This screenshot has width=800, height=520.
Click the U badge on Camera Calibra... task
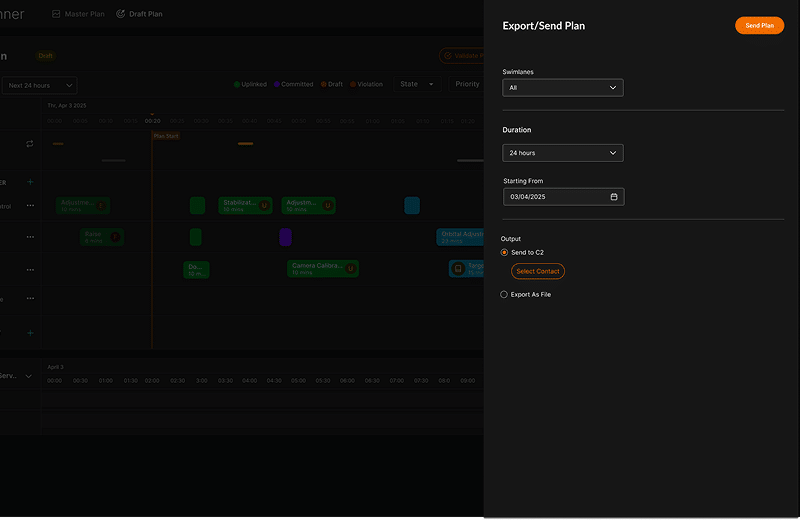click(x=351, y=268)
